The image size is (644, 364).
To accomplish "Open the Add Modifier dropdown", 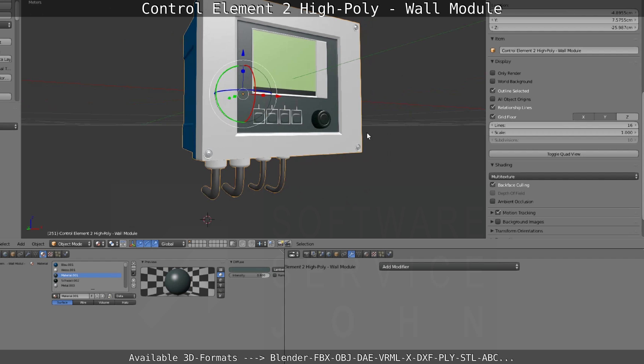I will point(449,266).
